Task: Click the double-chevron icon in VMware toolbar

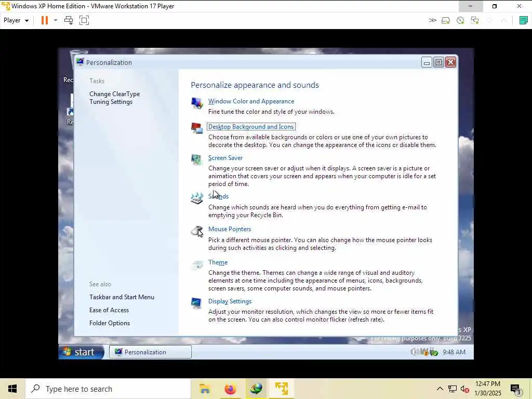Action: pos(432,20)
